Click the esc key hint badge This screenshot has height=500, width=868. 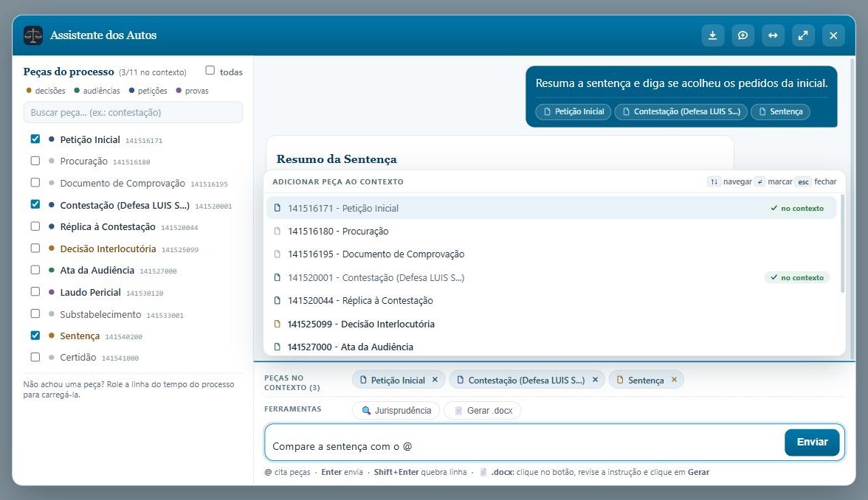(803, 181)
